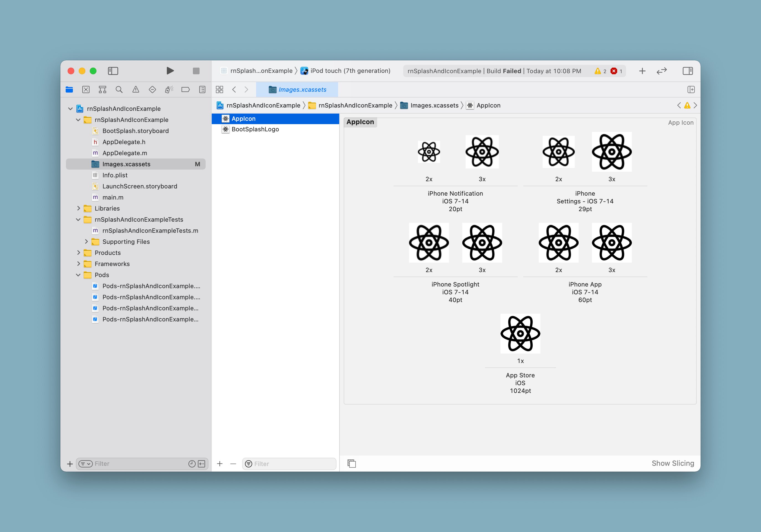The image size is (761, 532).
Task: Click the project root breadcrumb
Action: [259, 105]
